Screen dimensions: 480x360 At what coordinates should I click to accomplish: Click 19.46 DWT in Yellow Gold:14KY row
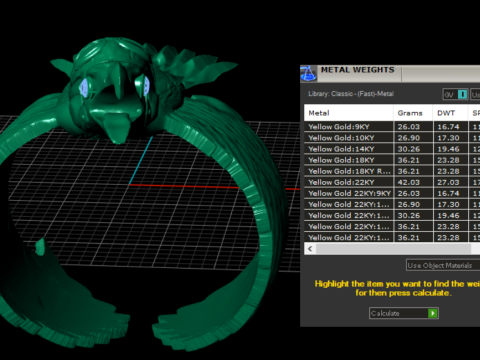click(x=448, y=149)
